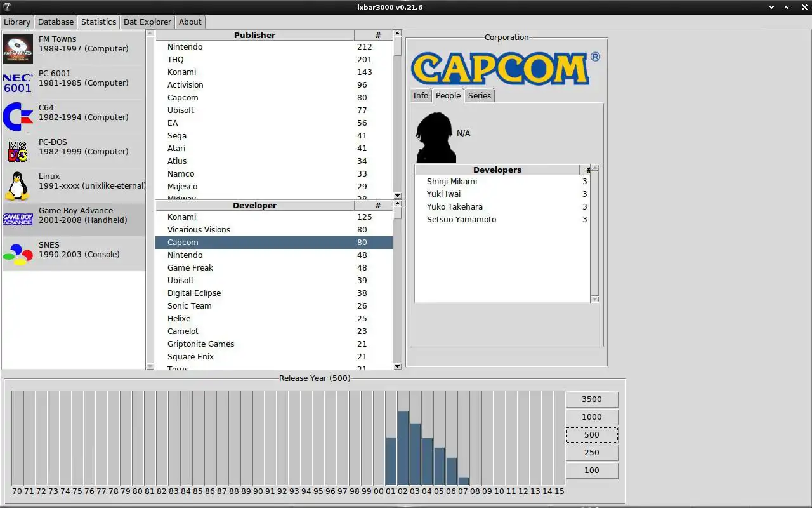Choose the Game Boy Advance logo icon
The height and width of the screenshot is (508, 812).
18,220
